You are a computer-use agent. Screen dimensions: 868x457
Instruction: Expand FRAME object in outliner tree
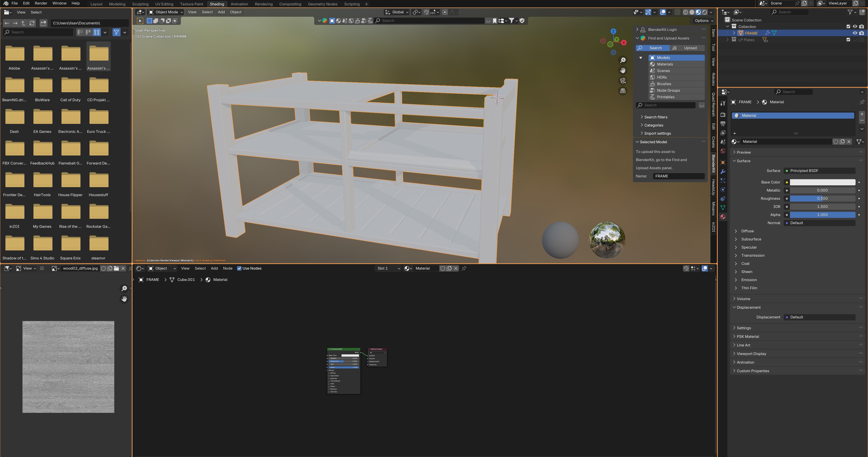(734, 33)
